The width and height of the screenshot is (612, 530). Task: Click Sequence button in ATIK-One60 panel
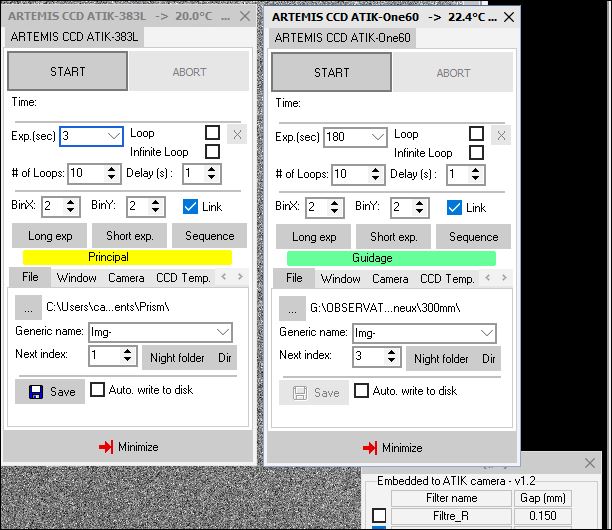(473, 237)
